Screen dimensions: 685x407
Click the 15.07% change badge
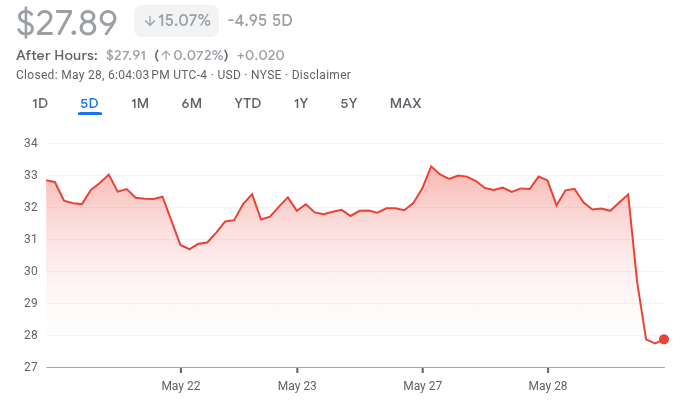[x=176, y=20]
